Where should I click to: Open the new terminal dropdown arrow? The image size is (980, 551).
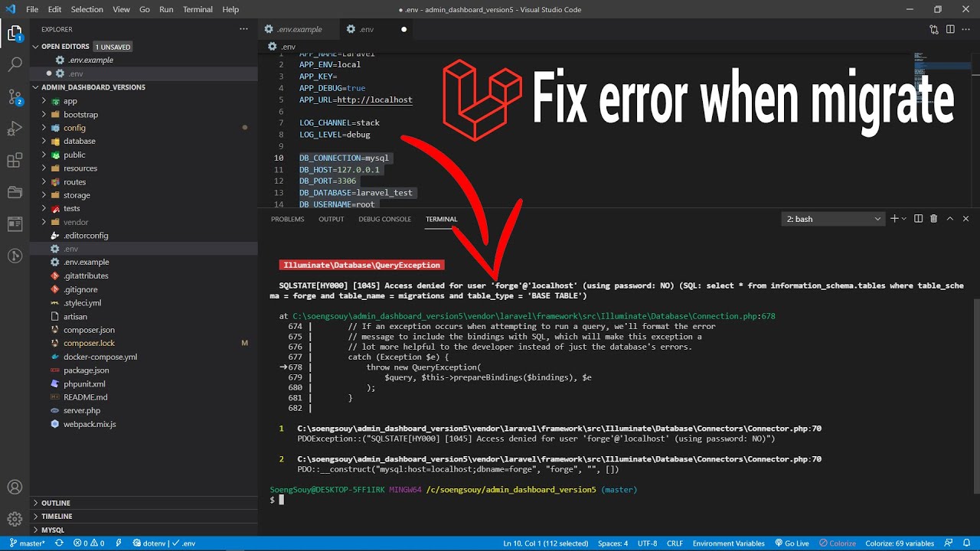tap(904, 219)
